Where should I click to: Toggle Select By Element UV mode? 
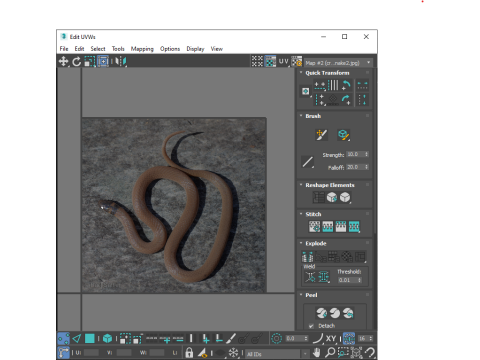tap(107, 339)
